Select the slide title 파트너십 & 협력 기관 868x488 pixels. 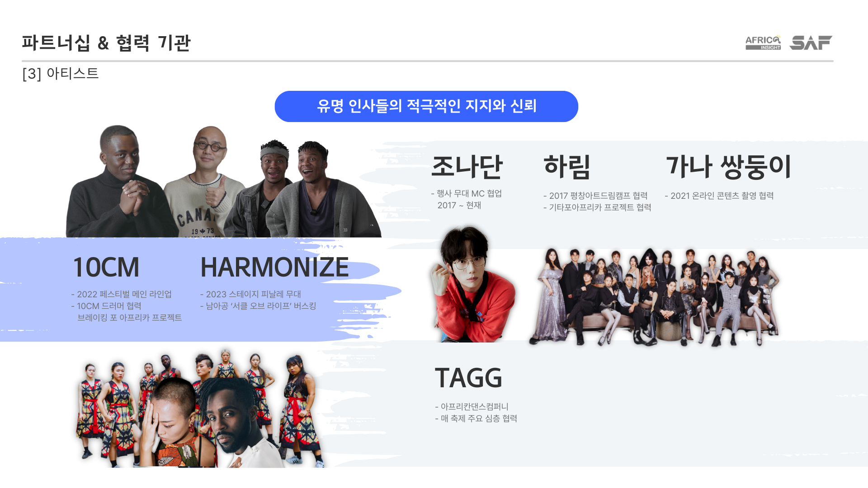(x=106, y=43)
